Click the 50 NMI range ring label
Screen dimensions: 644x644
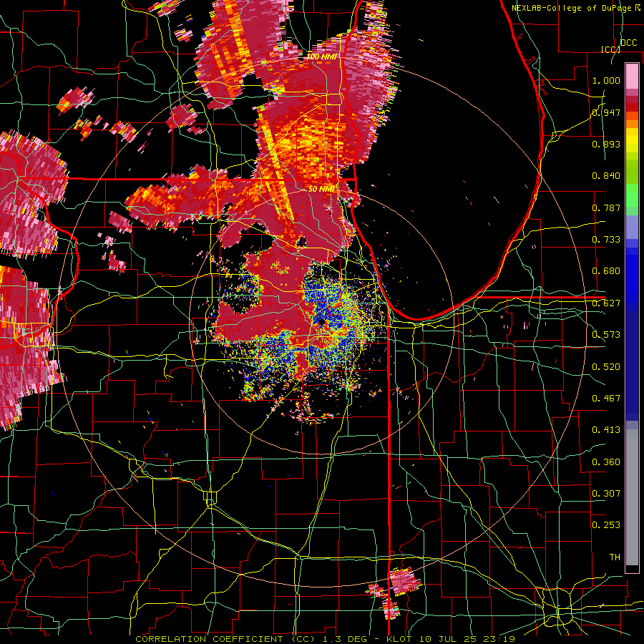click(321, 190)
